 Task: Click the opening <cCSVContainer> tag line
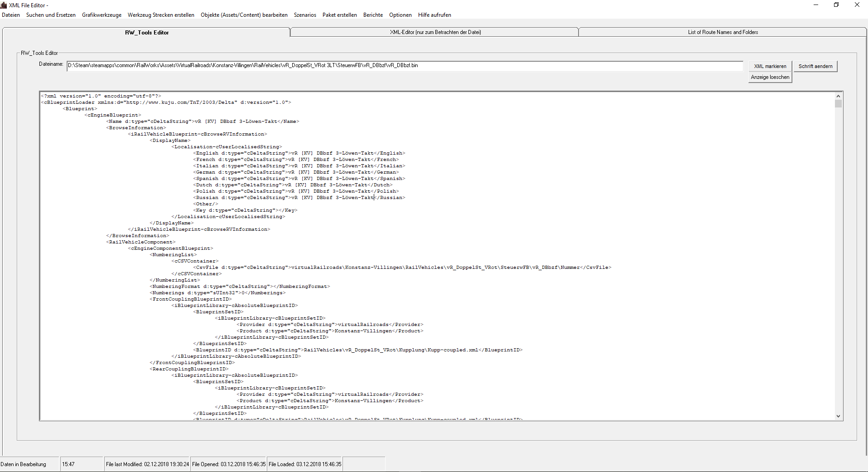(x=195, y=261)
